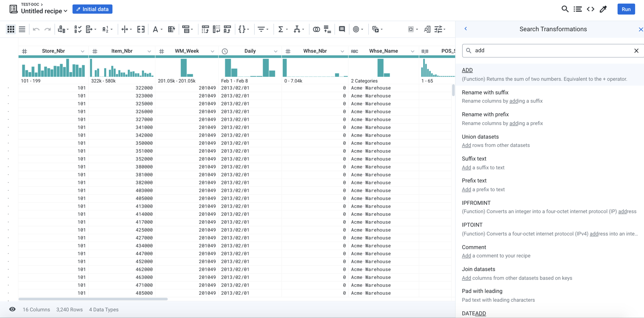This screenshot has width=644, height=318.
Task: Switch to column list view
Action: point(22,29)
